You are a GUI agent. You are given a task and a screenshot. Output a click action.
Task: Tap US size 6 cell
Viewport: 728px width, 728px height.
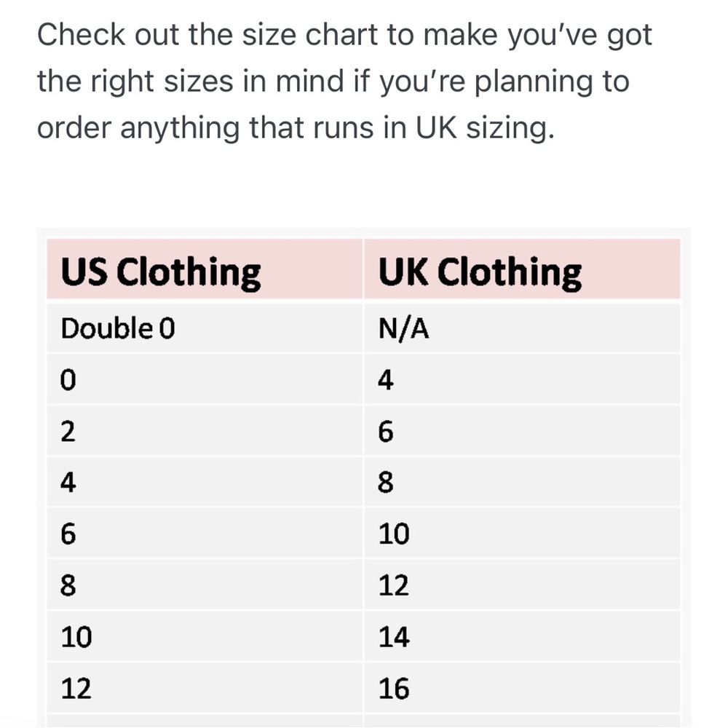tap(205, 534)
